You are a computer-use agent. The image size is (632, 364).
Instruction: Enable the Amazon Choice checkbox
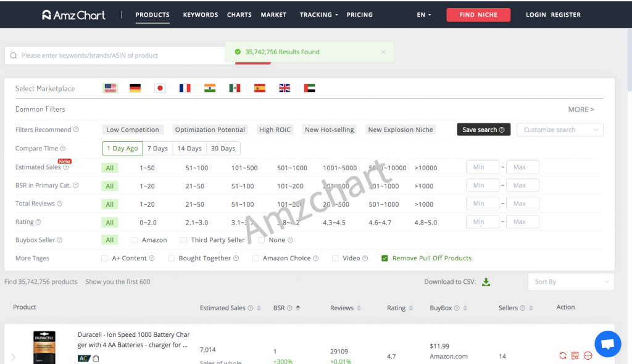tap(256, 258)
